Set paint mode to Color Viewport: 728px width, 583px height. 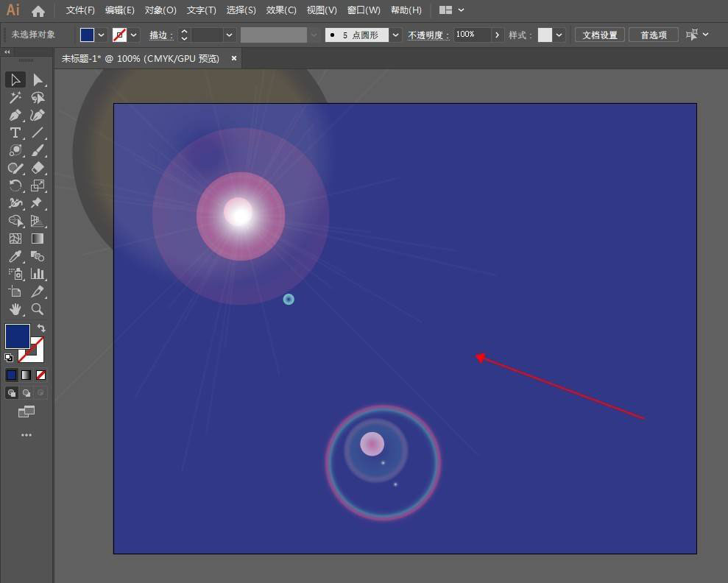click(12, 375)
